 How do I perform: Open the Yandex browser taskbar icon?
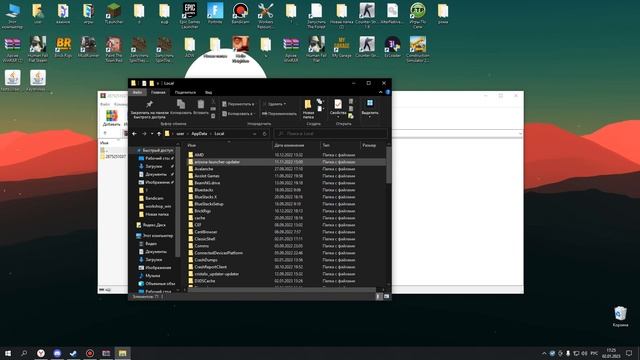(x=41, y=353)
